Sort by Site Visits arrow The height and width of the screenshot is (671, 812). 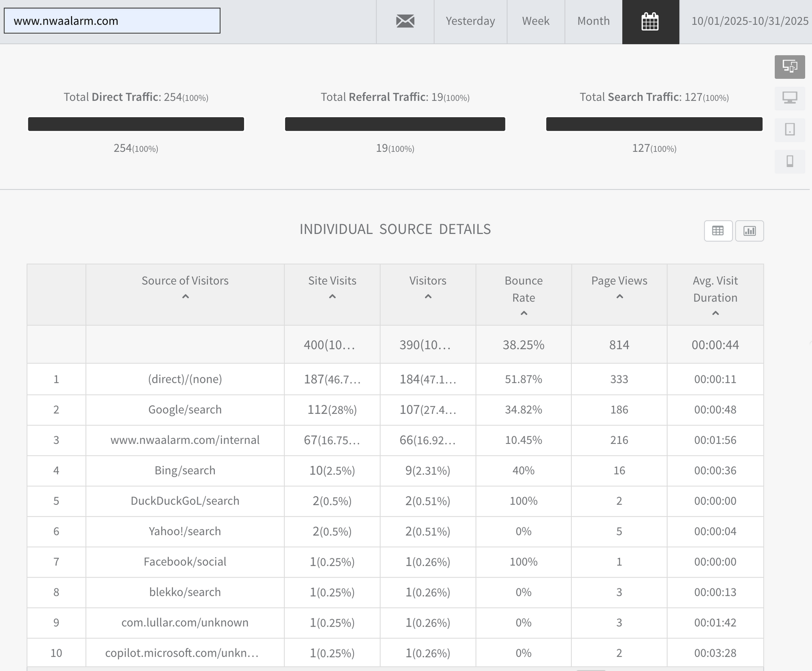(x=332, y=297)
